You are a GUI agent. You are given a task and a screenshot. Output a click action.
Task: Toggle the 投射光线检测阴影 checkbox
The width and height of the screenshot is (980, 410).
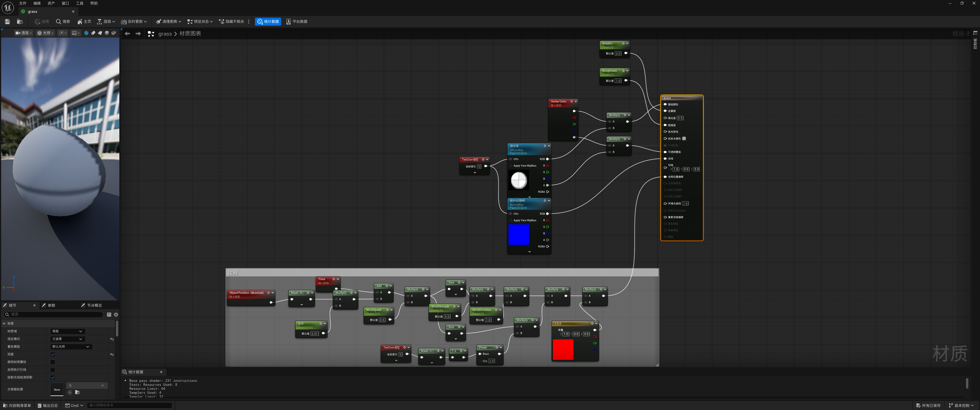click(x=53, y=378)
